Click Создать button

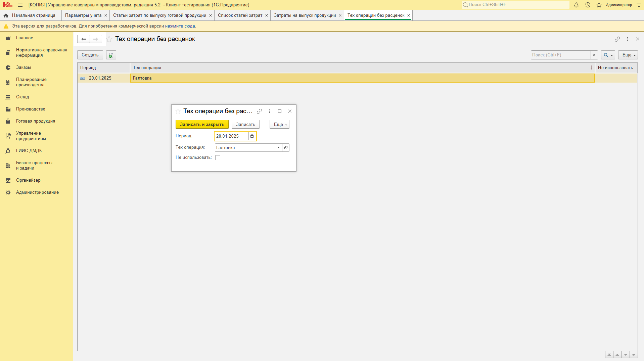(90, 55)
